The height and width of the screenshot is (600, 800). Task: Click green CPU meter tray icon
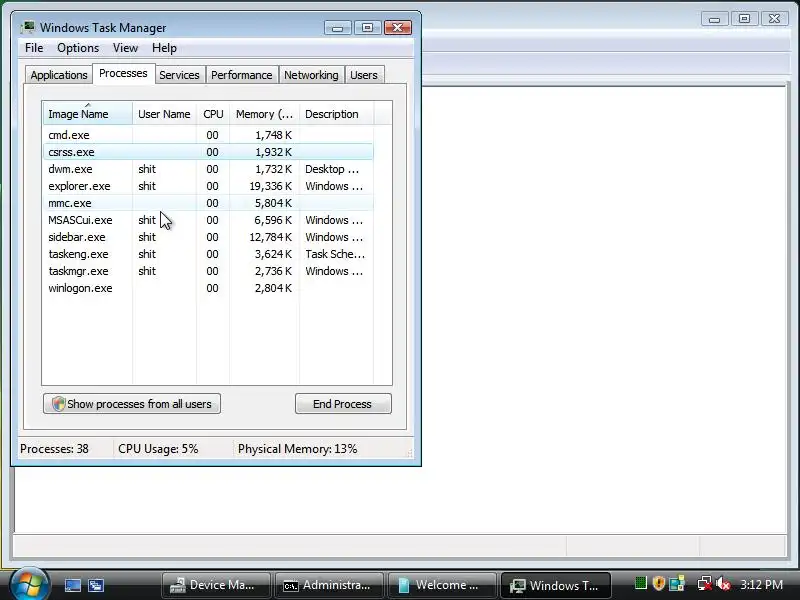point(640,583)
